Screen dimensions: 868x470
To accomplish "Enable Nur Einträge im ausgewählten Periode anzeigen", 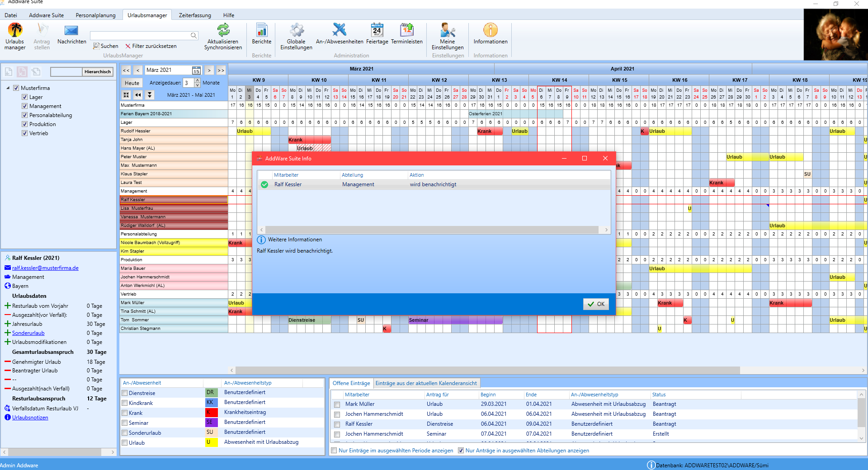I will 334,451.
